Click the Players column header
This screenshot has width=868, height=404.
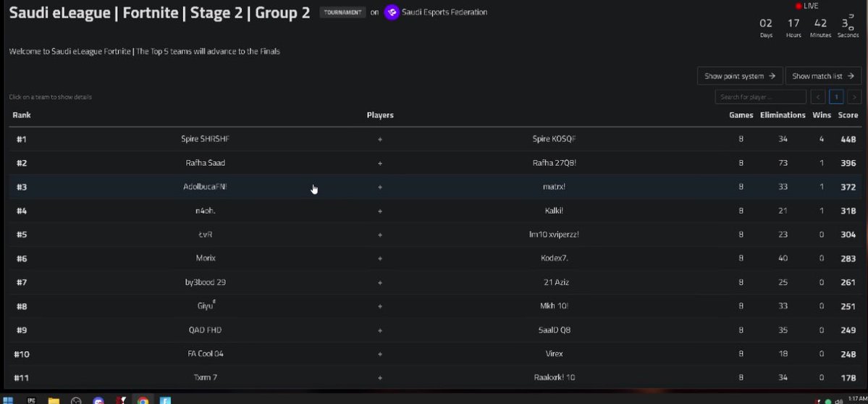coord(380,115)
